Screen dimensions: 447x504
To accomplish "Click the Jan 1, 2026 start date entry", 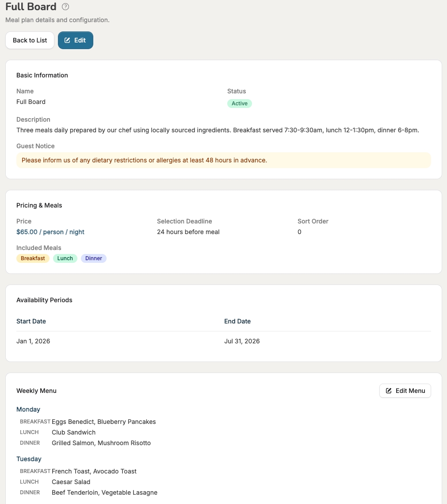I will click(33, 341).
